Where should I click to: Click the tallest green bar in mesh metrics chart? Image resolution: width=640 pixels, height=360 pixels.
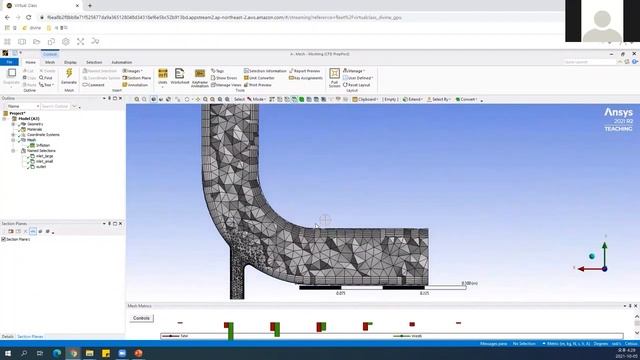click(x=231, y=331)
